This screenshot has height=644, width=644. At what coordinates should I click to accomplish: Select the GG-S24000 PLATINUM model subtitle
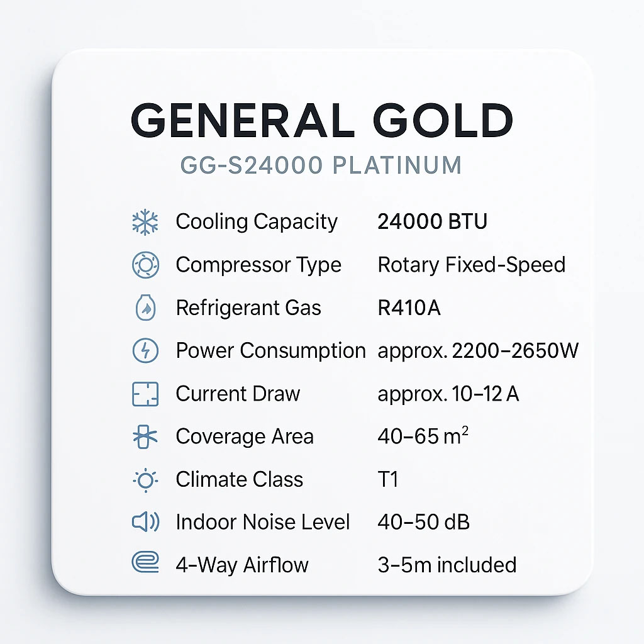321,165
